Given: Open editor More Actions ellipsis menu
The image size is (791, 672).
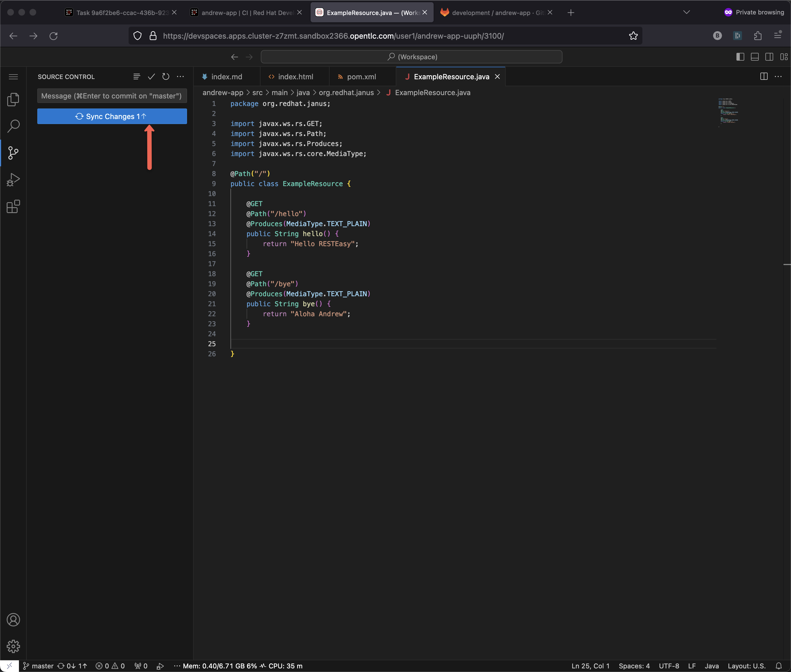Looking at the screenshot, I should [x=778, y=76].
